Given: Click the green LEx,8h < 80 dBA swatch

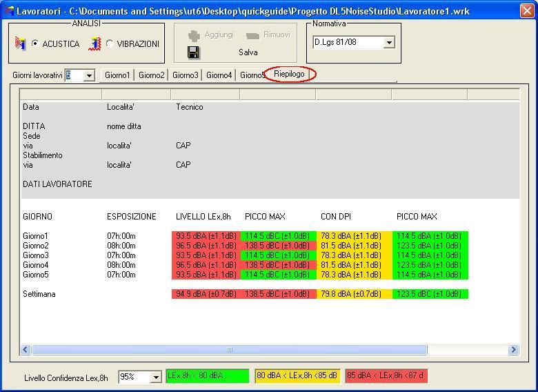Looking at the screenshot, I should (x=207, y=376).
